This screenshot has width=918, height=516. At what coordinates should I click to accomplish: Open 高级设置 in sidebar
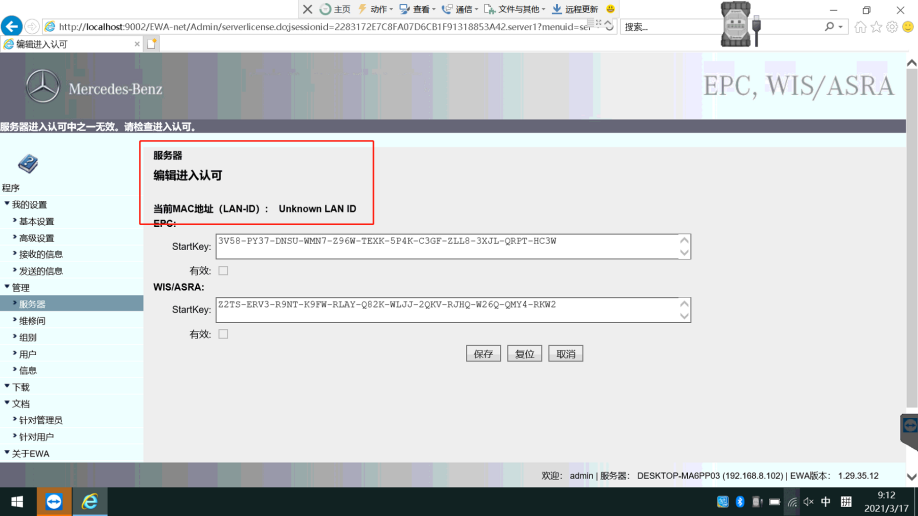[x=36, y=238]
